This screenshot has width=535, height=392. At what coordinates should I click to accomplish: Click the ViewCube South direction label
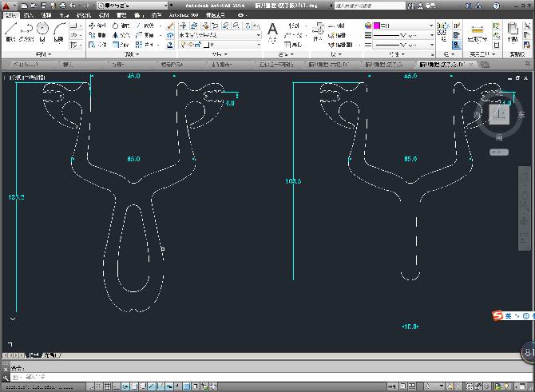point(499,137)
